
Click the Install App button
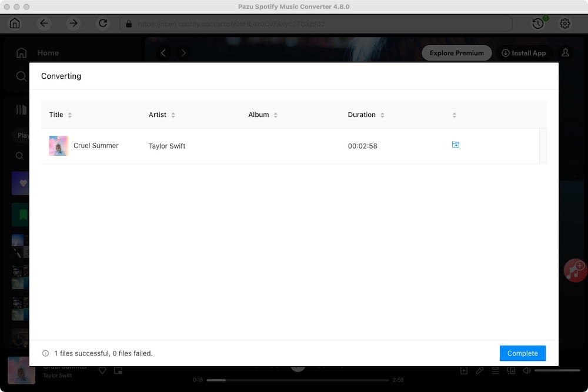point(523,53)
